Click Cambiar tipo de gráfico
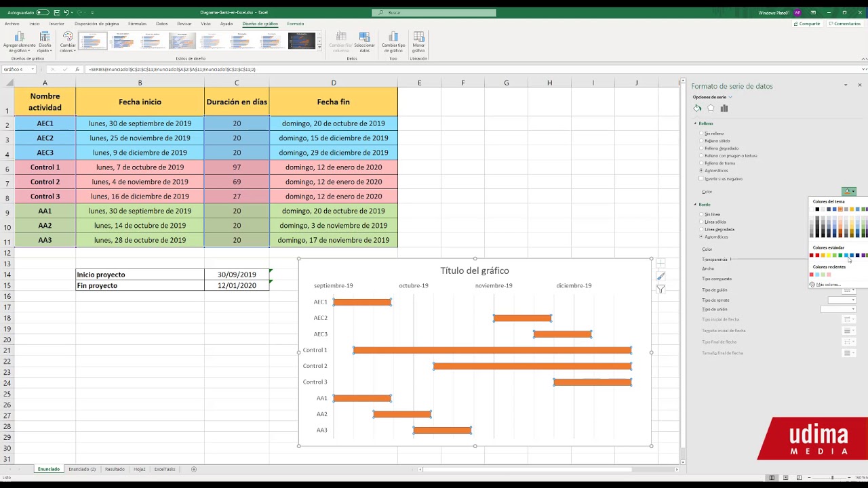The height and width of the screenshot is (488, 868). click(393, 42)
